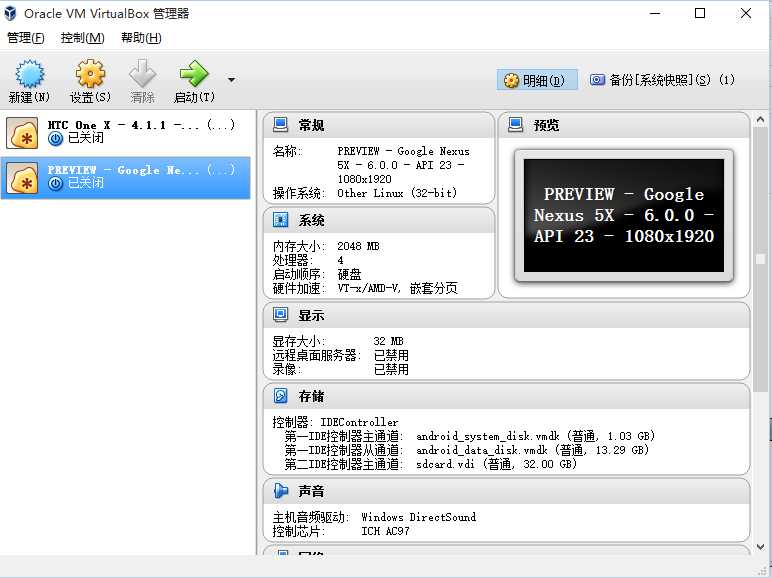
Task: Open Settings (设置) from the toolbar
Action: tap(90, 74)
